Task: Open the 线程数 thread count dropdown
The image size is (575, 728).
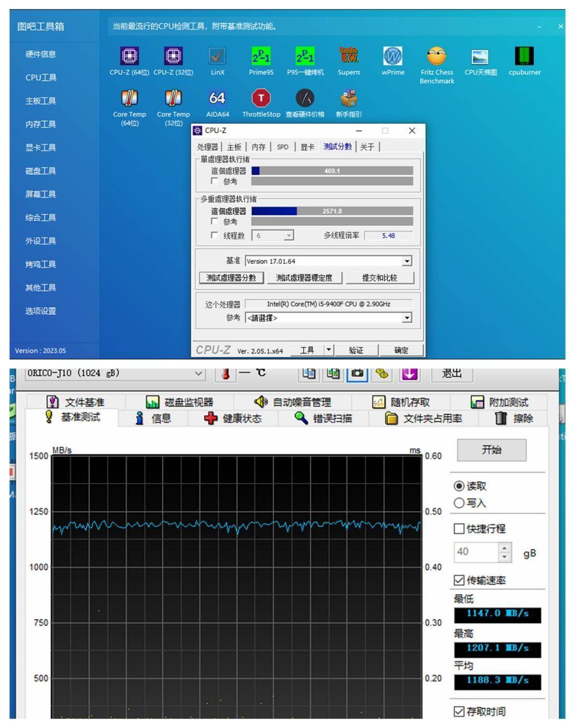Action: pos(289,236)
